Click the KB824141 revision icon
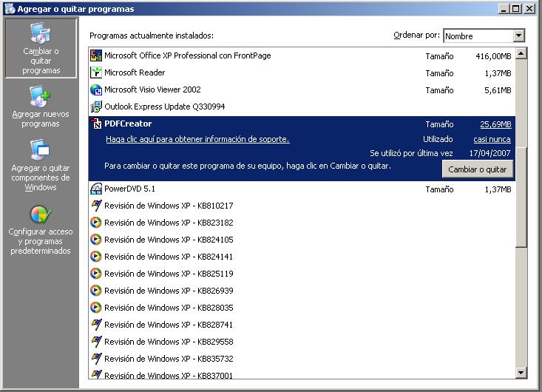The image size is (542, 392). click(x=96, y=257)
